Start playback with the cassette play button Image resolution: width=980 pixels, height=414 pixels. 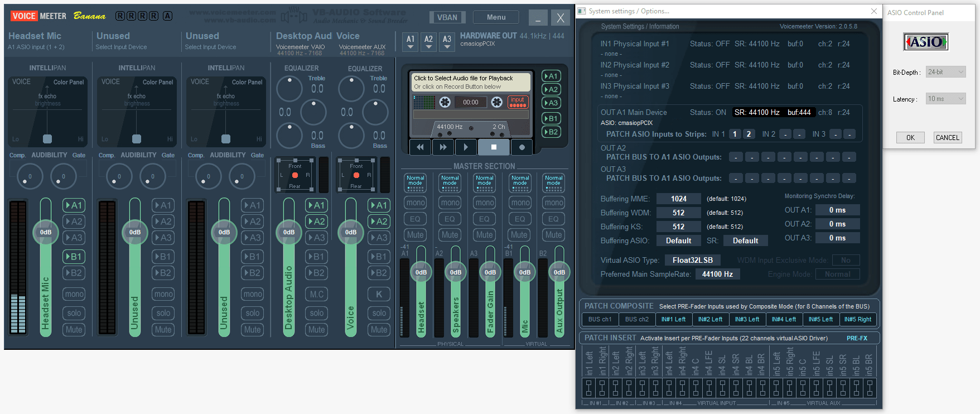466,147
